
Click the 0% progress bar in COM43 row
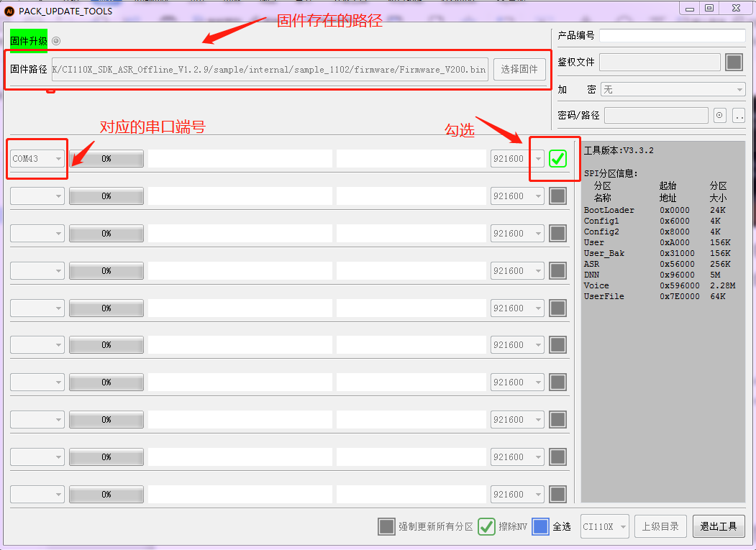click(x=106, y=159)
